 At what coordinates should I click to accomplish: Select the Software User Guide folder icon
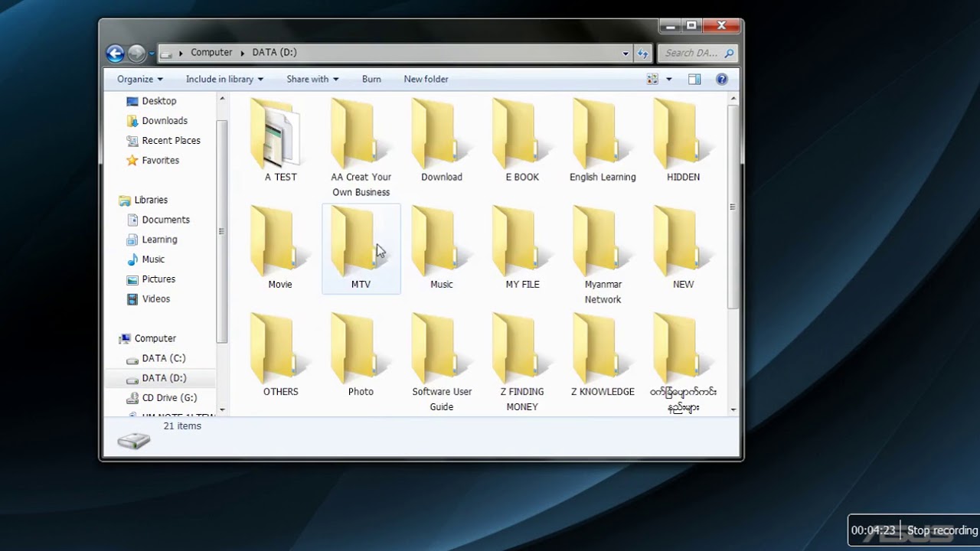pyautogui.click(x=437, y=347)
